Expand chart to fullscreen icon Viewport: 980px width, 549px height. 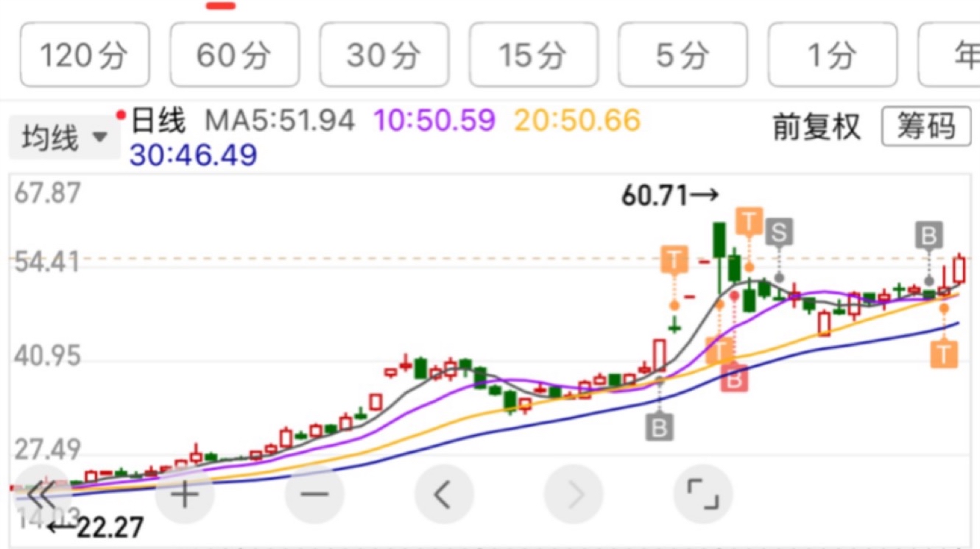(703, 495)
